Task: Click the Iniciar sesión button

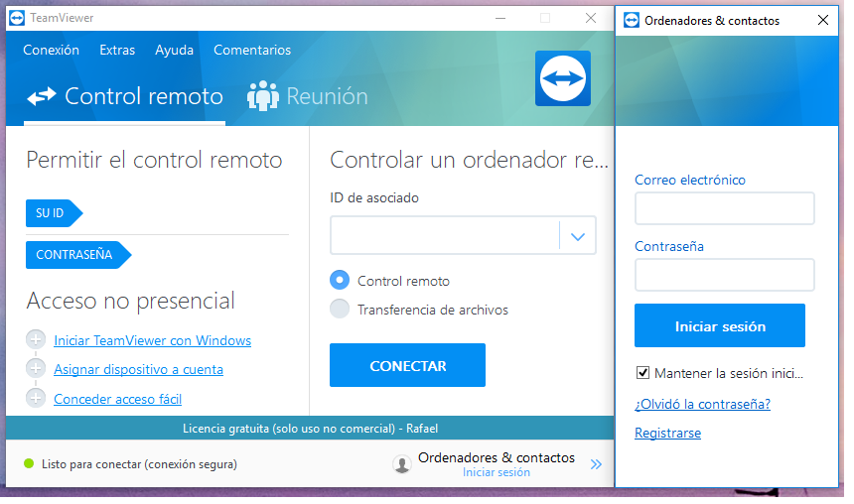Action: click(720, 325)
